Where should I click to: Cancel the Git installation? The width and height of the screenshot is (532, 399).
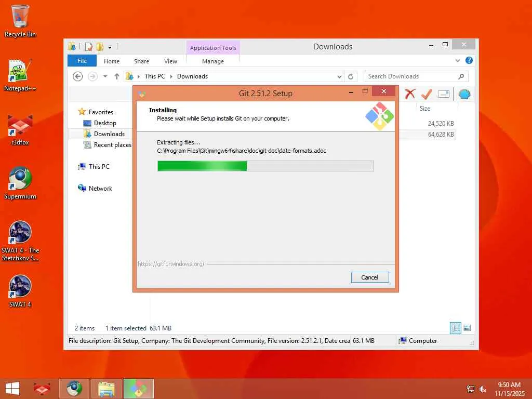pyautogui.click(x=370, y=277)
